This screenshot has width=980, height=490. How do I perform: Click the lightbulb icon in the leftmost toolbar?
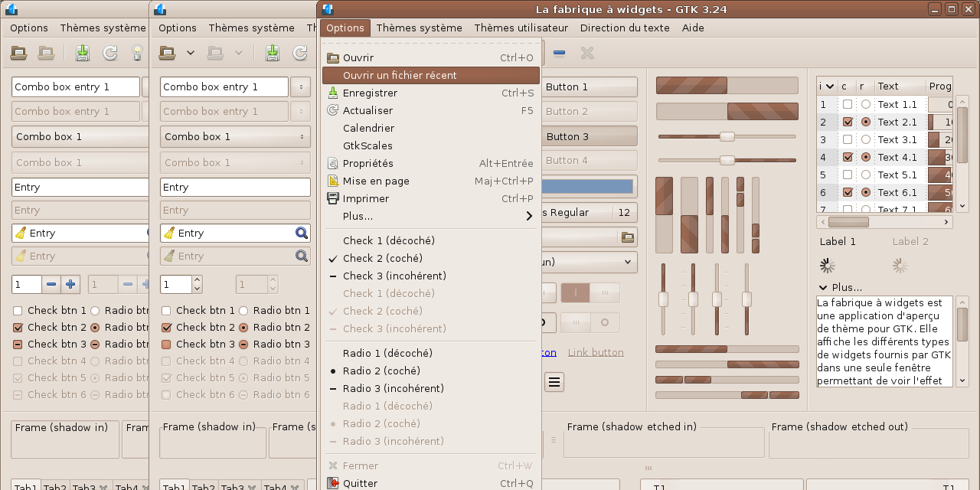pos(138,53)
